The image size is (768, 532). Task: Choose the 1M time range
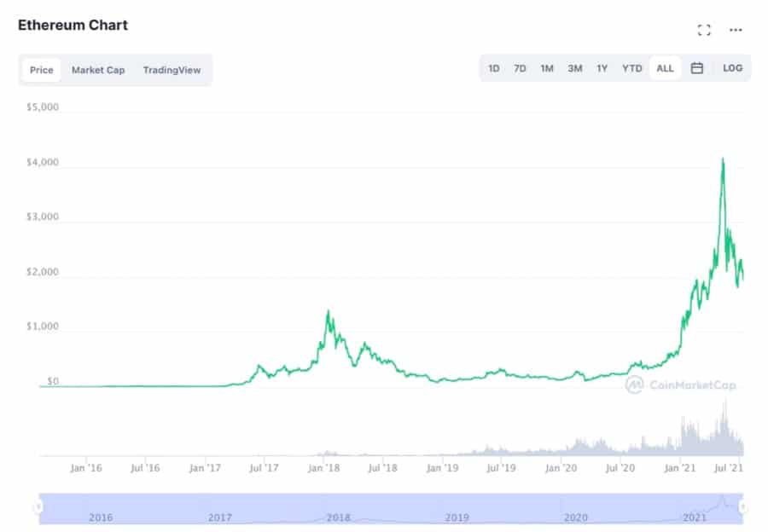pos(547,68)
